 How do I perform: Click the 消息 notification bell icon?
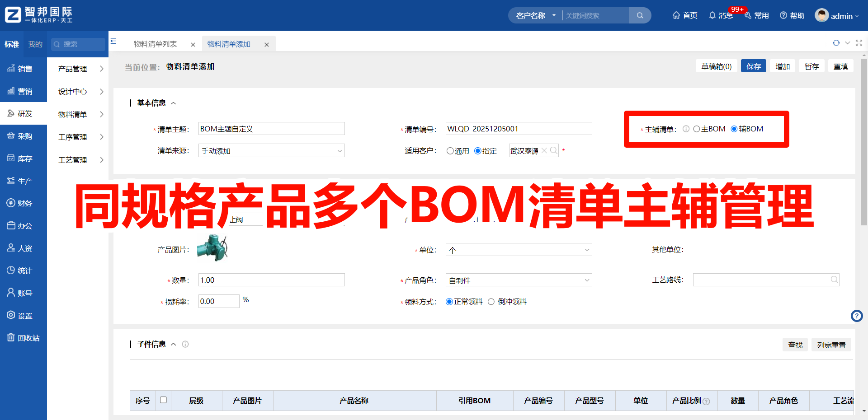[x=713, y=15]
